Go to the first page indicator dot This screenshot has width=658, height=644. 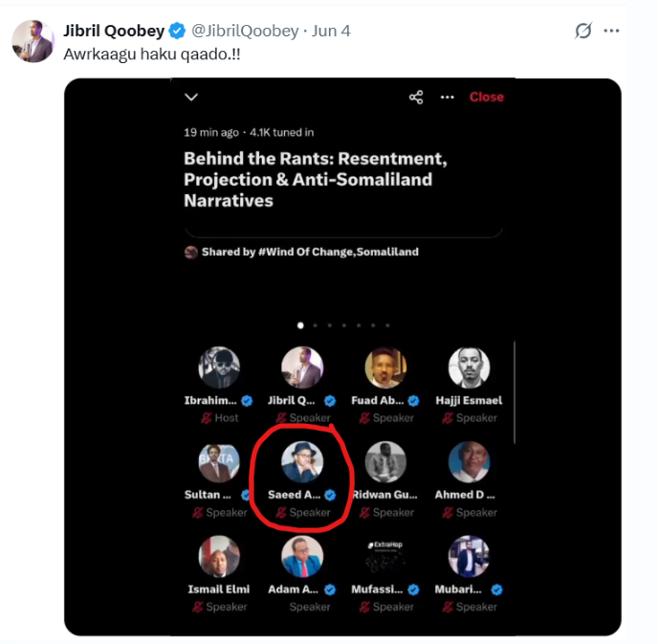(300, 325)
